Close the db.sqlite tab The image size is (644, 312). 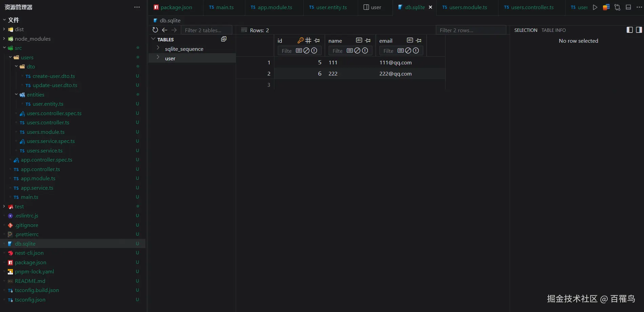[430, 7]
